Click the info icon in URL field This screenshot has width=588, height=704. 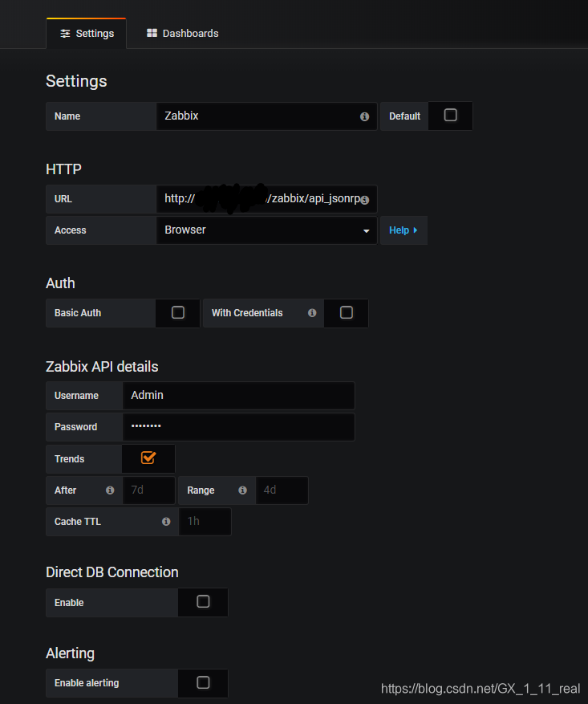(x=365, y=200)
